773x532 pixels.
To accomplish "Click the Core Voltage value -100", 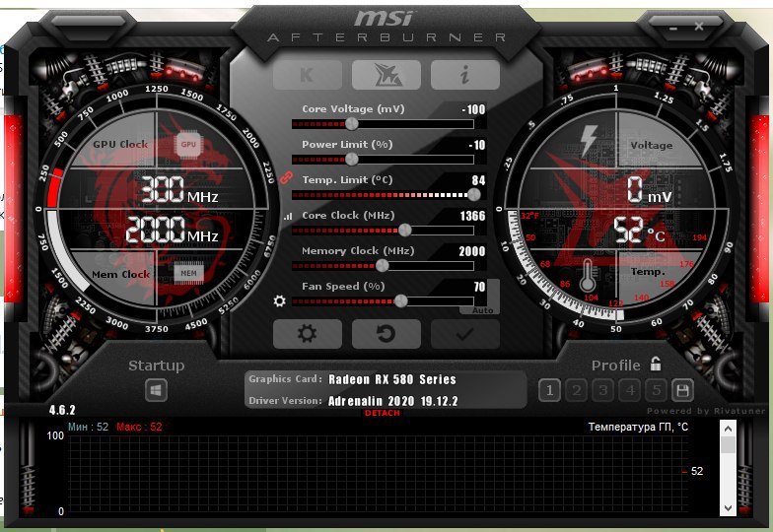I will (473, 109).
